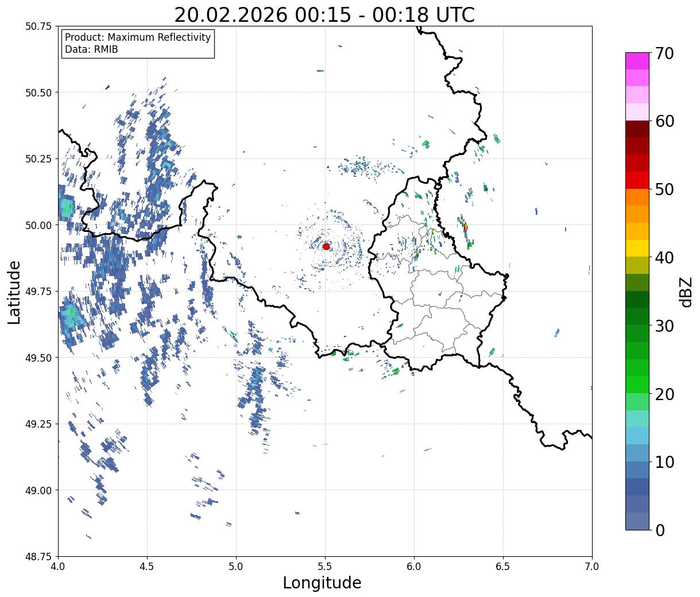This screenshot has width=700, height=597.
Task: Click the latitude tick label '49.00'
Action: 38,490
